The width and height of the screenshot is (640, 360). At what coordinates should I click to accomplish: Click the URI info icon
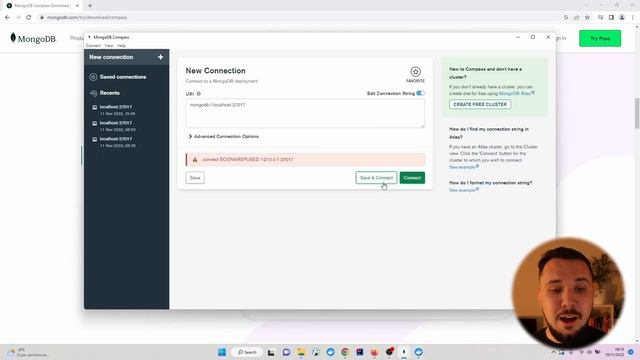click(x=199, y=94)
